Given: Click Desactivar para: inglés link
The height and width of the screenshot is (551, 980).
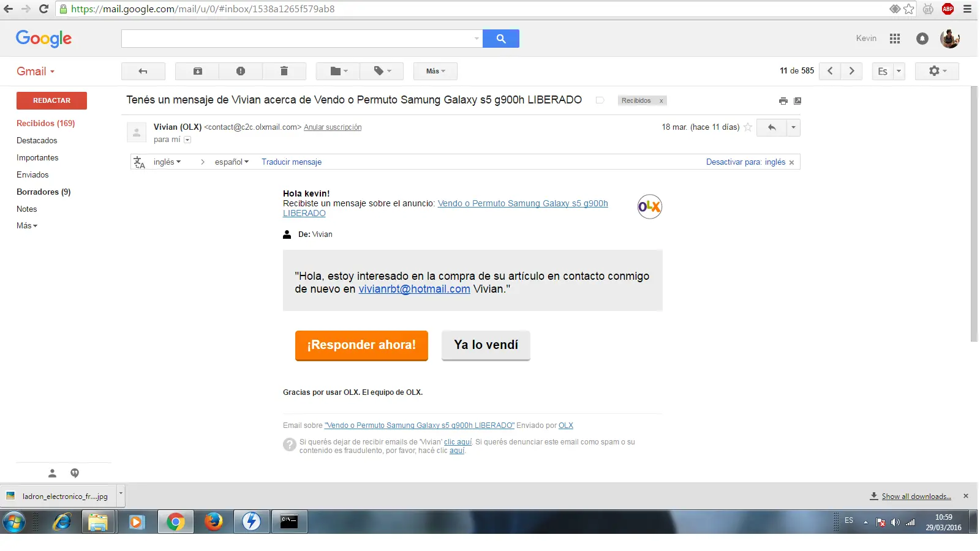Looking at the screenshot, I should point(745,162).
